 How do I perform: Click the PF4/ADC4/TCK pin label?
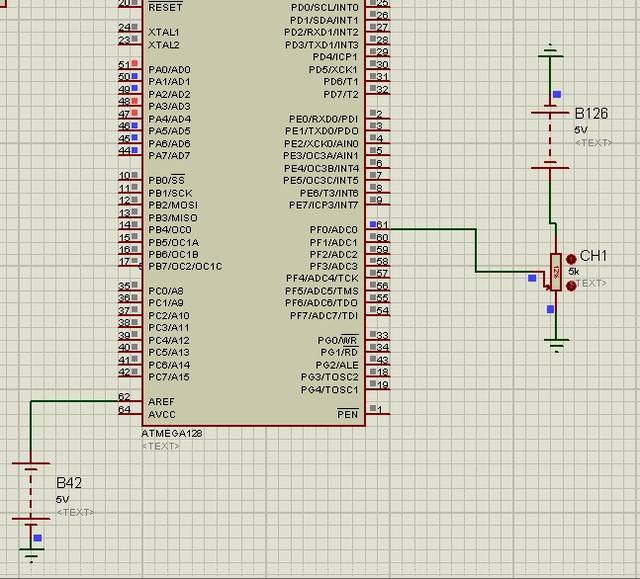[322, 278]
